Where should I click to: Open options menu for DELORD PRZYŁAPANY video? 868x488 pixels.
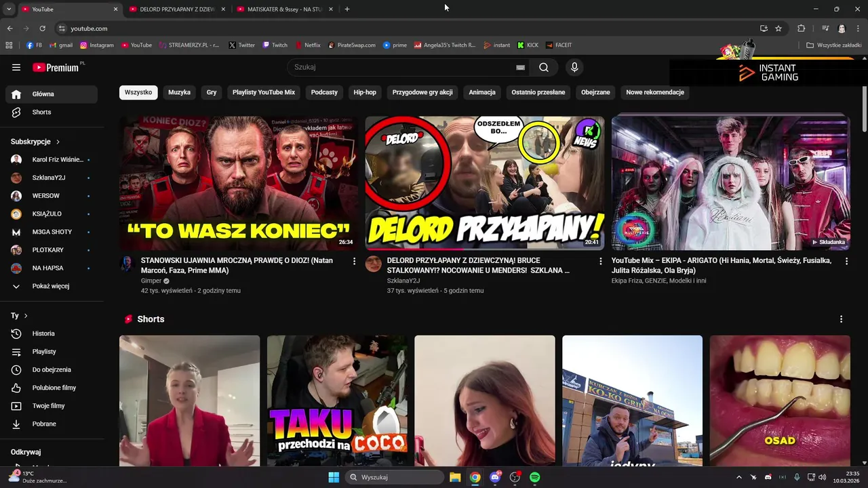(x=600, y=261)
